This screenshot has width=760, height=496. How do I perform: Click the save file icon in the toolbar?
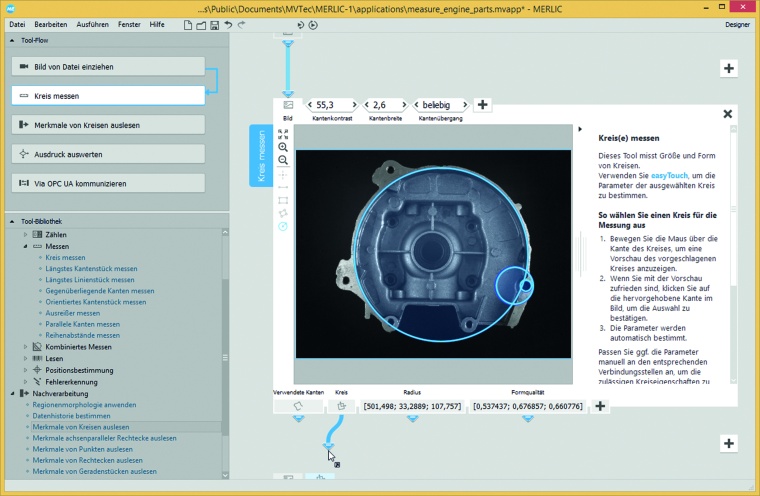pos(214,24)
